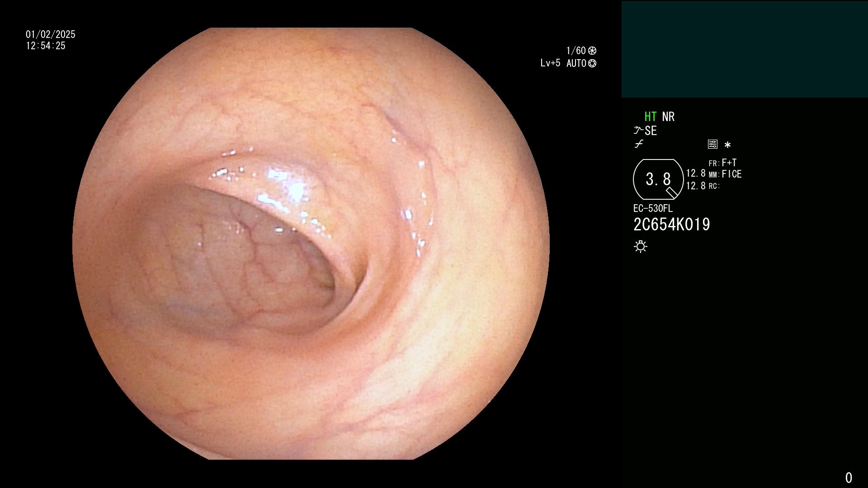Click the scope diameter 3.8 indicator
The height and width of the screenshot is (488, 868).
658,179
